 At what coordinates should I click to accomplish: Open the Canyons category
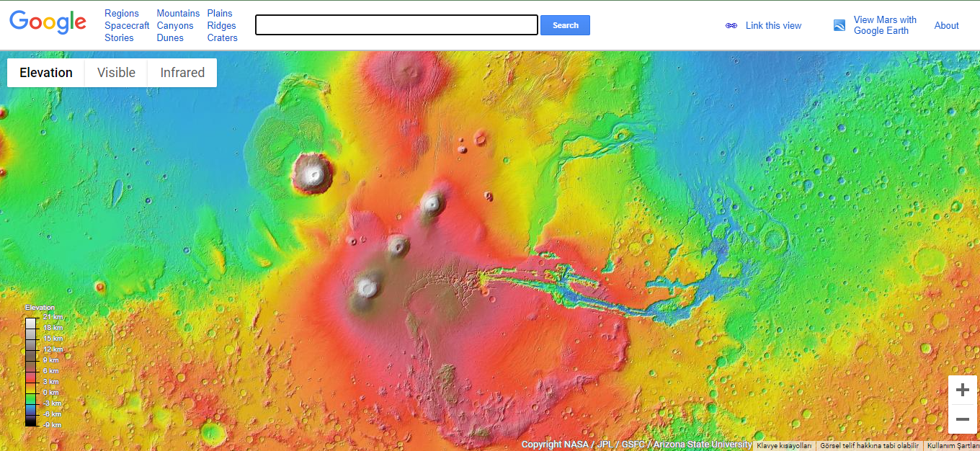[175, 25]
